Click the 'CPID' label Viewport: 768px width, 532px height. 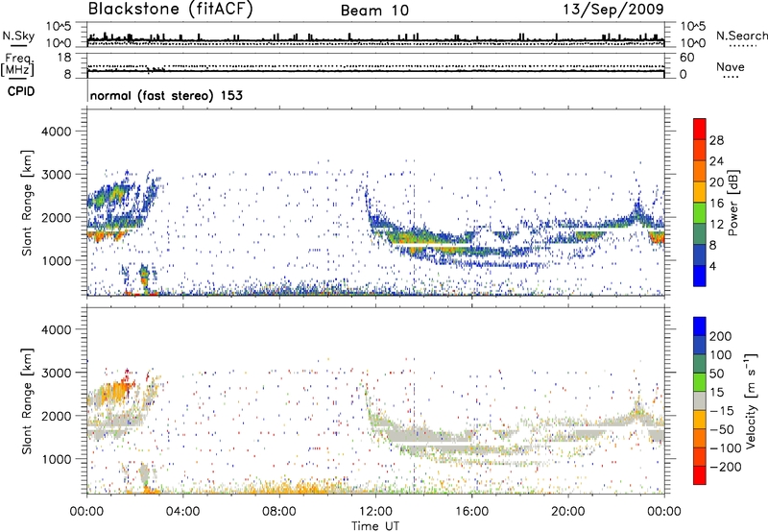click(21, 91)
